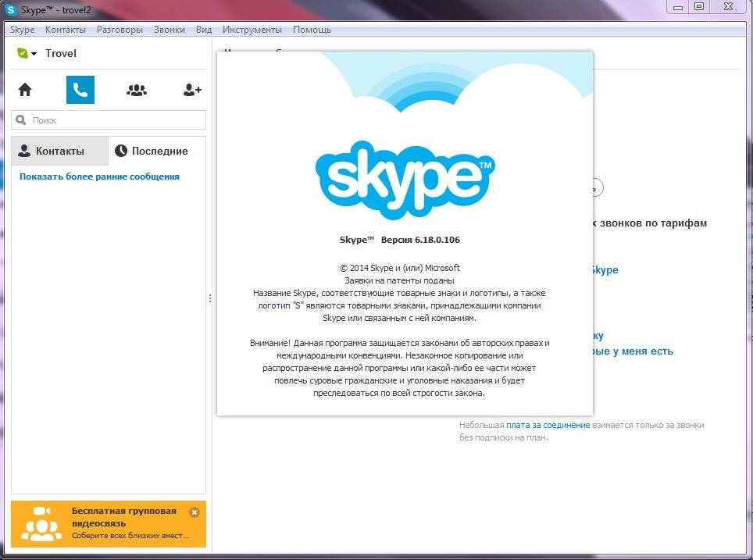The height and width of the screenshot is (560, 753).
Task: Click the Home icon in sidebar
Action: [x=25, y=90]
